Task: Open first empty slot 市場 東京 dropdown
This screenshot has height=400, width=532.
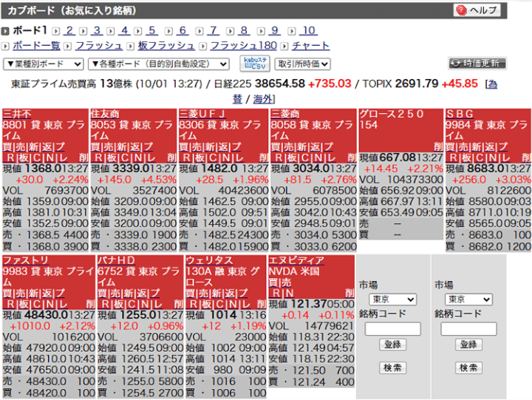Action: [x=392, y=299]
